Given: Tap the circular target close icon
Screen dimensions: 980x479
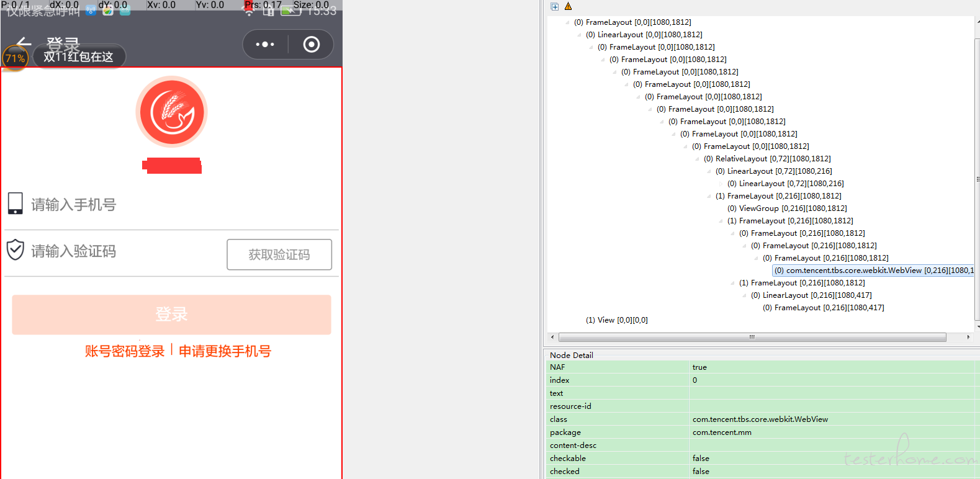Looking at the screenshot, I should [x=312, y=44].
